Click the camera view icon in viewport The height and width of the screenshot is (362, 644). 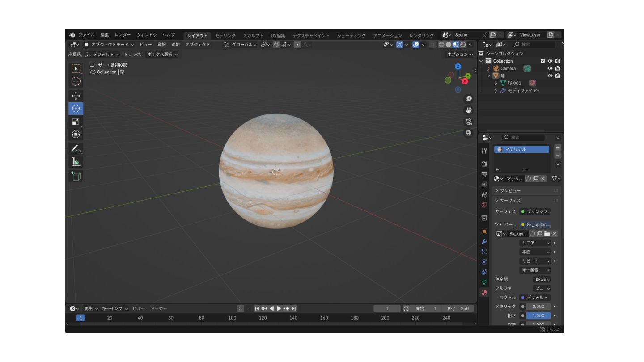469,122
